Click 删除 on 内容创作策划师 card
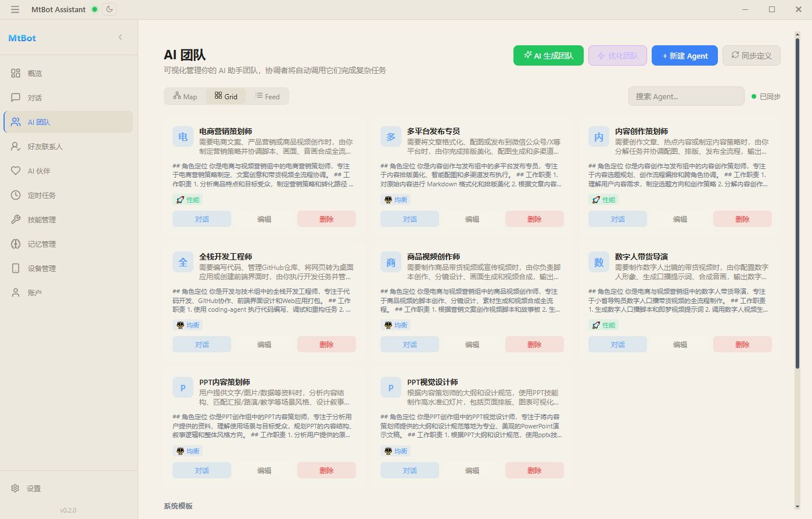The width and height of the screenshot is (812, 519). point(742,219)
